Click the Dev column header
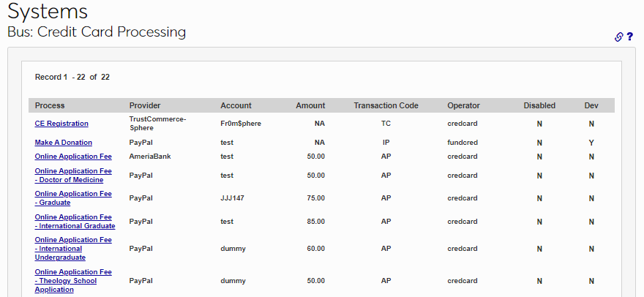Image resolution: width=644 pixels, height=297 pixels. (591, 105)
